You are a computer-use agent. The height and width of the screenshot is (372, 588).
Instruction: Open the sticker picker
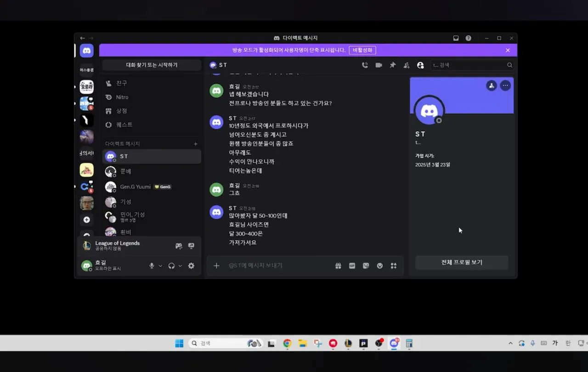[366, 265]
